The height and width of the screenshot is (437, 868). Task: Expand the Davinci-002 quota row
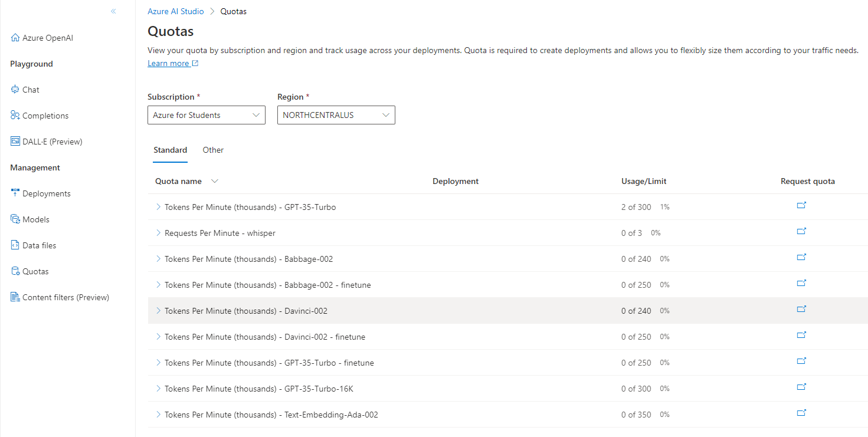158,311
